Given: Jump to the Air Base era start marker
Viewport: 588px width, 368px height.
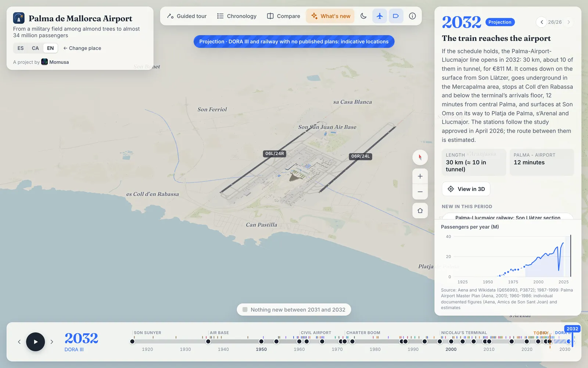Looking at the screenshot, I should click(208, 342).
